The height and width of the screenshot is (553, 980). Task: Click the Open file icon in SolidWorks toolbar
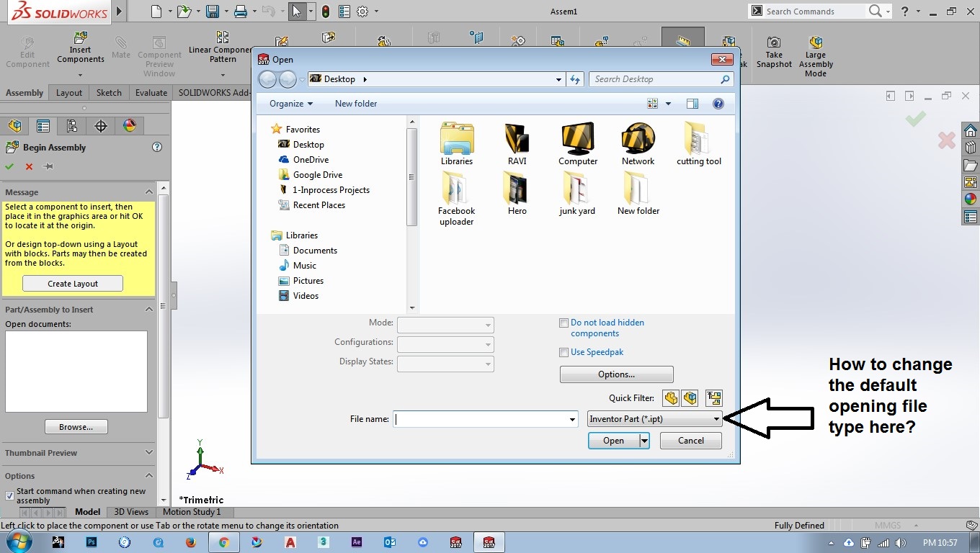[184, 12]
